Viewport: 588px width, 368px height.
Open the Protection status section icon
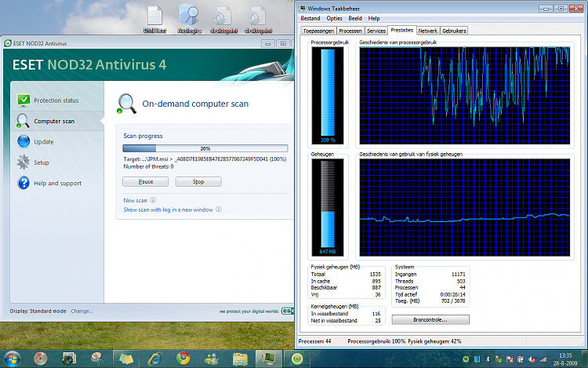tap(24, 100)
